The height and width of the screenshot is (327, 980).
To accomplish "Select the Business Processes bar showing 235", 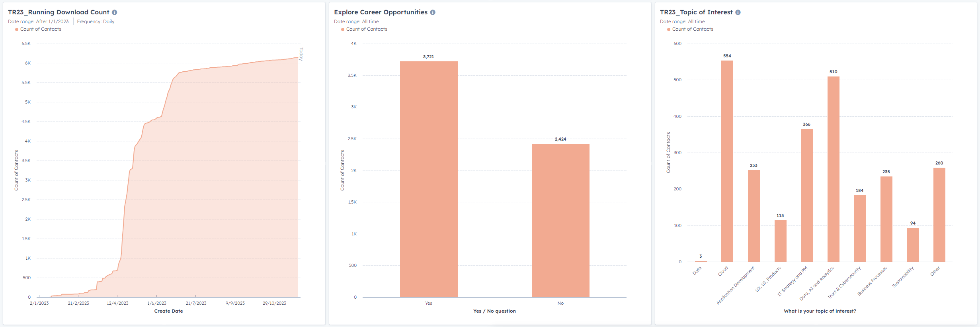I will click(x=886, y=219).
